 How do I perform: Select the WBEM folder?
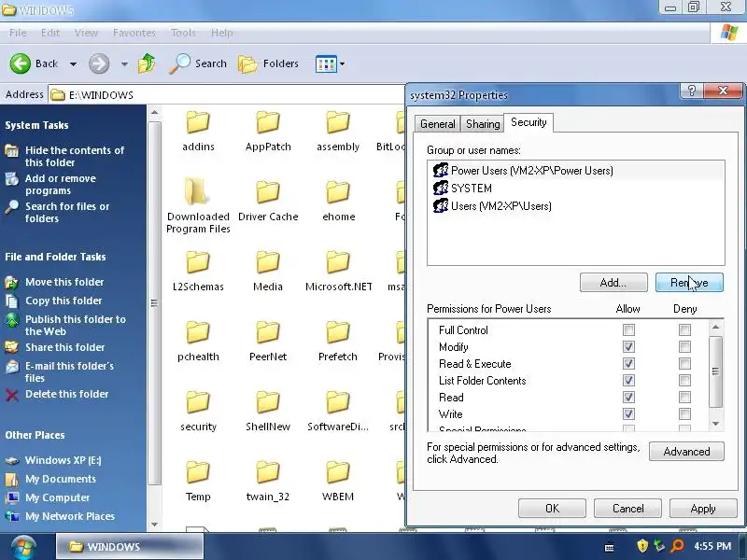click(x=338, y=481)
